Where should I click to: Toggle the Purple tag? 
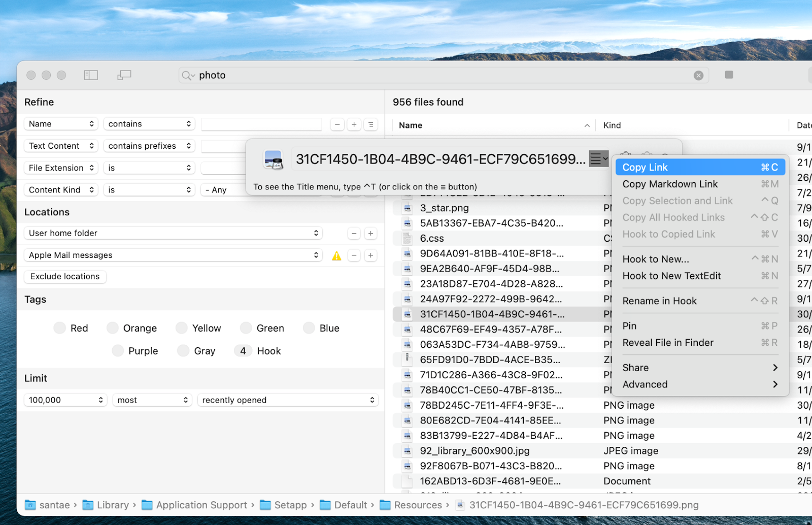118,351
